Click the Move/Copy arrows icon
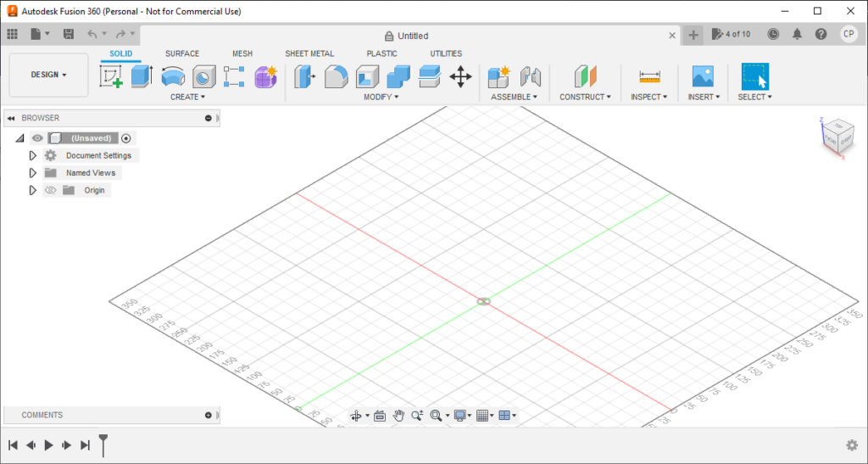 point(460,77)
